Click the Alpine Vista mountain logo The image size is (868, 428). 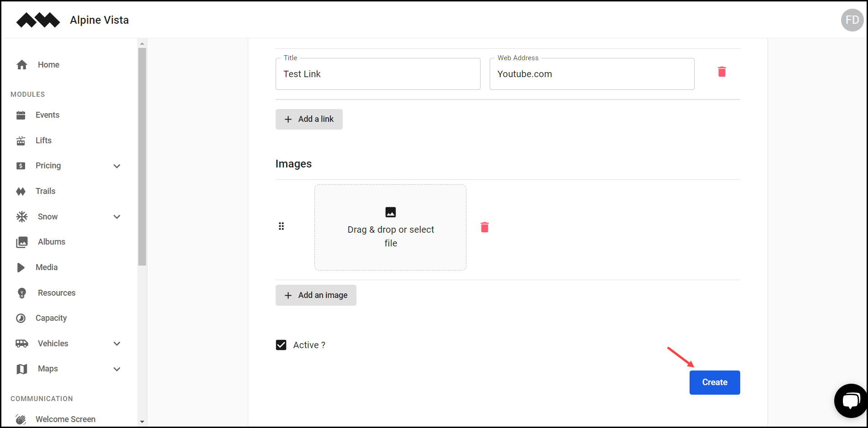38,20
